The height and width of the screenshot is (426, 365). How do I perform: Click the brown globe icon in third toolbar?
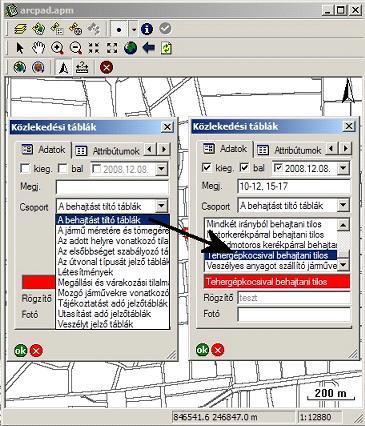point(38,67)
